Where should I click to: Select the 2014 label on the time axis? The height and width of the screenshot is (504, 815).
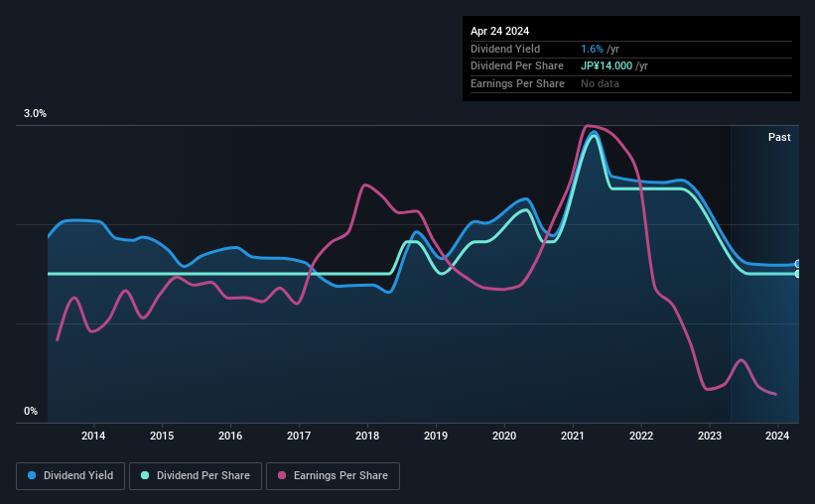coord(93,436)
